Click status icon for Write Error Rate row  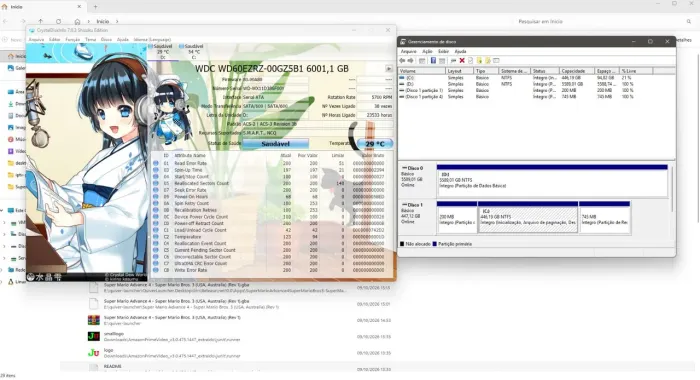156,270
